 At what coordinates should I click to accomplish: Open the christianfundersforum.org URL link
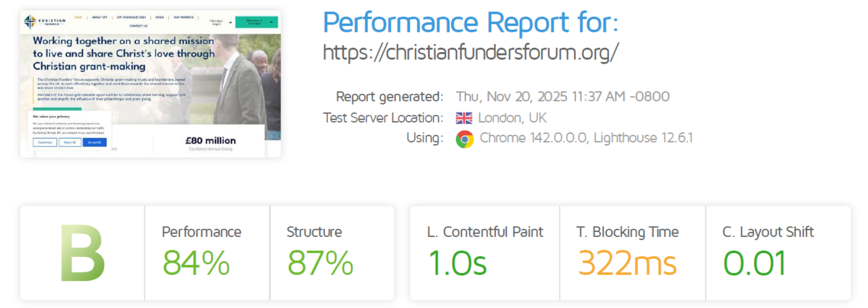coord(470,52)
